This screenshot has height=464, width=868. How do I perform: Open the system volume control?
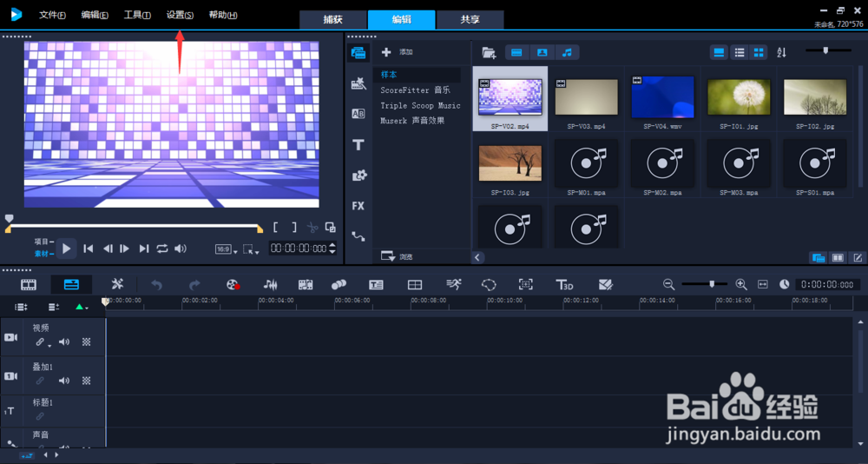tap(181, 249)
